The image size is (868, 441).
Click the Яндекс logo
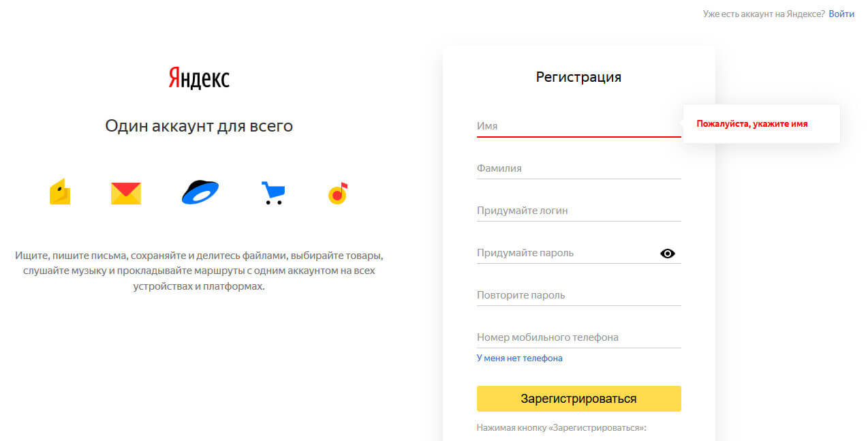pyautogui.click(x=199, y=78)
